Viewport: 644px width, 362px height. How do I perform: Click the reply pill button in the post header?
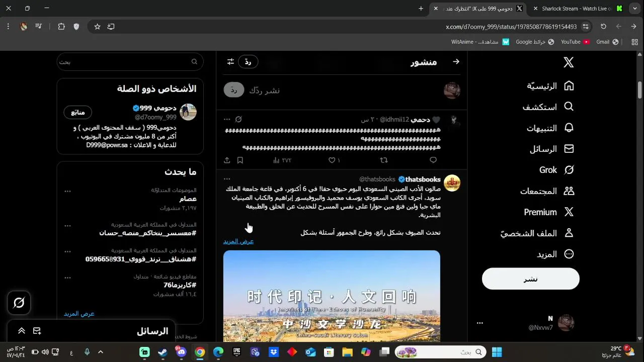click(x=248, y=62)
